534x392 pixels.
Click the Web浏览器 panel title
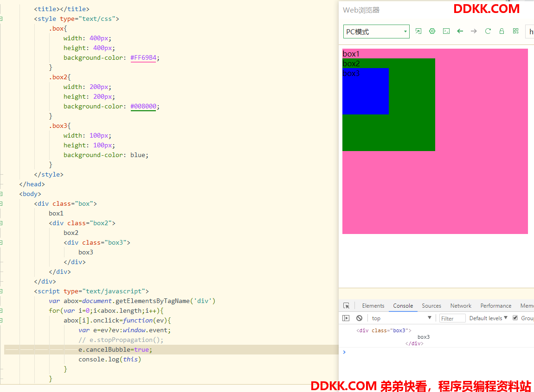(x=361, y=10)
